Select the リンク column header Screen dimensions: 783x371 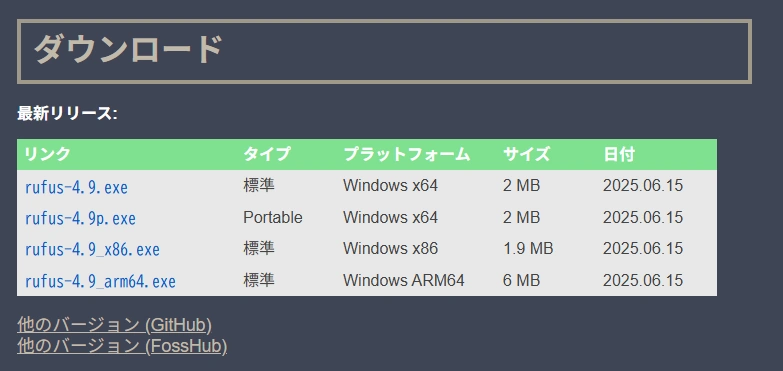[x=47, y=154]
